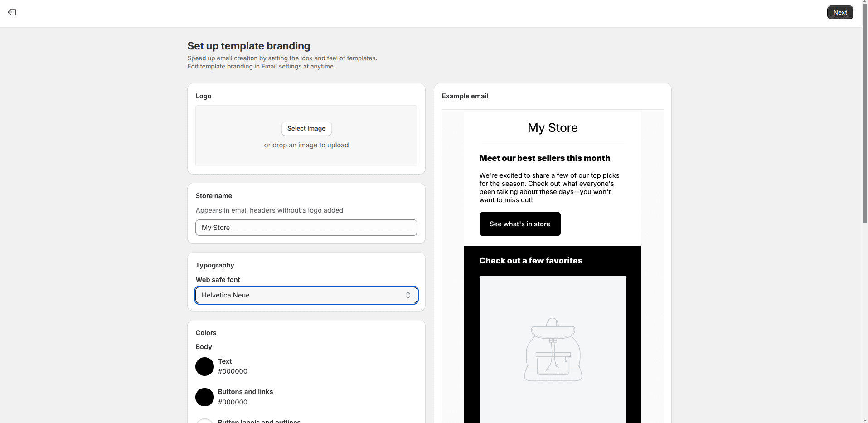The image size is (868, 423).
Task: Edit the store name field showing My Store
Action: 306,227
